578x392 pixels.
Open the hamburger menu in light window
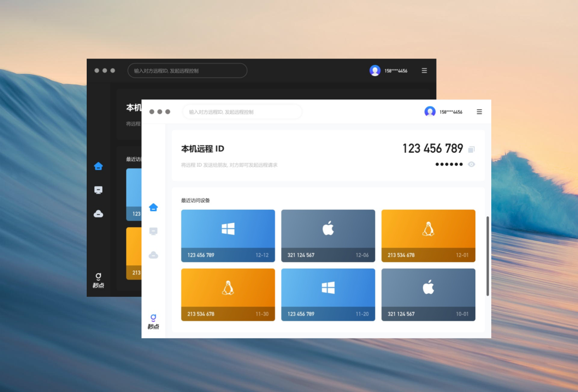(x=479, y=112)
